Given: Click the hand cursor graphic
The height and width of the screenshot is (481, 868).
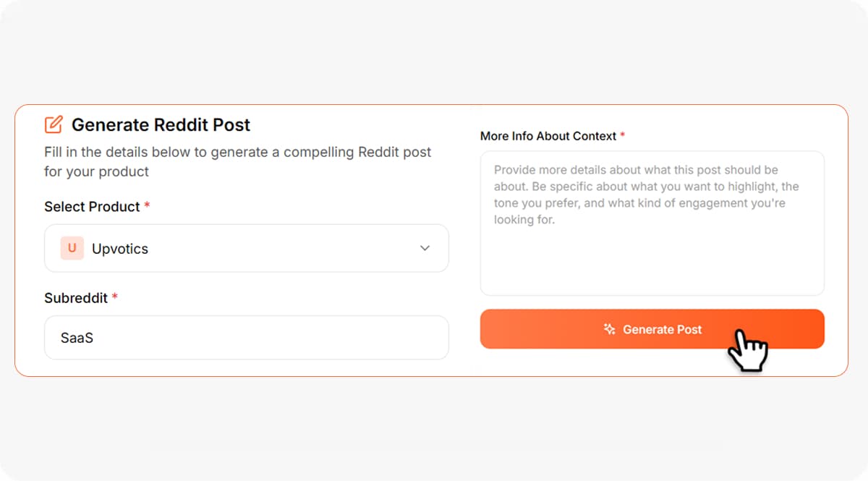Looking at the screenshot, I should (750, 349).
